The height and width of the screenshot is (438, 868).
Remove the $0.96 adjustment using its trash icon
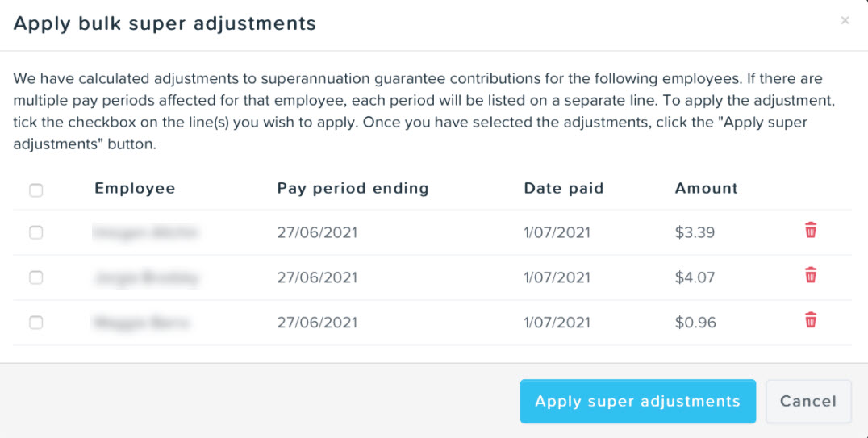click(811, 320)
